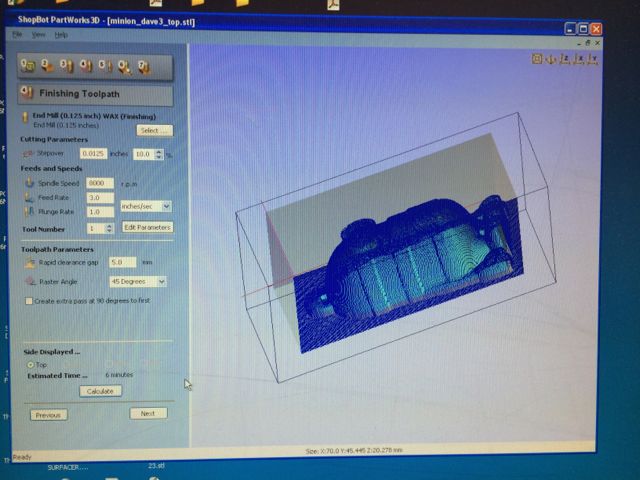Viewport: 640px width, 480px height.
Task: Click the Edit Parameters button
Action: tap(147, 227)
